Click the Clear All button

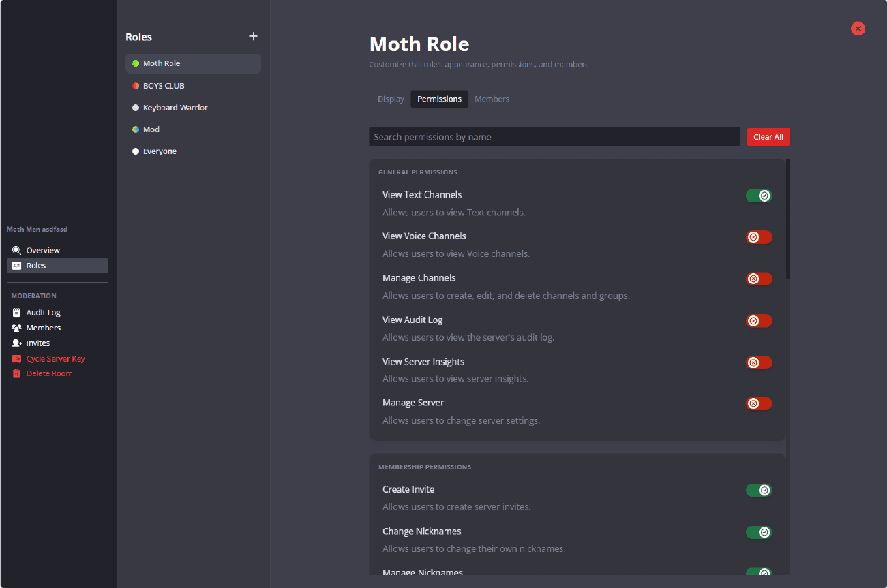click(x=768, y=136)
